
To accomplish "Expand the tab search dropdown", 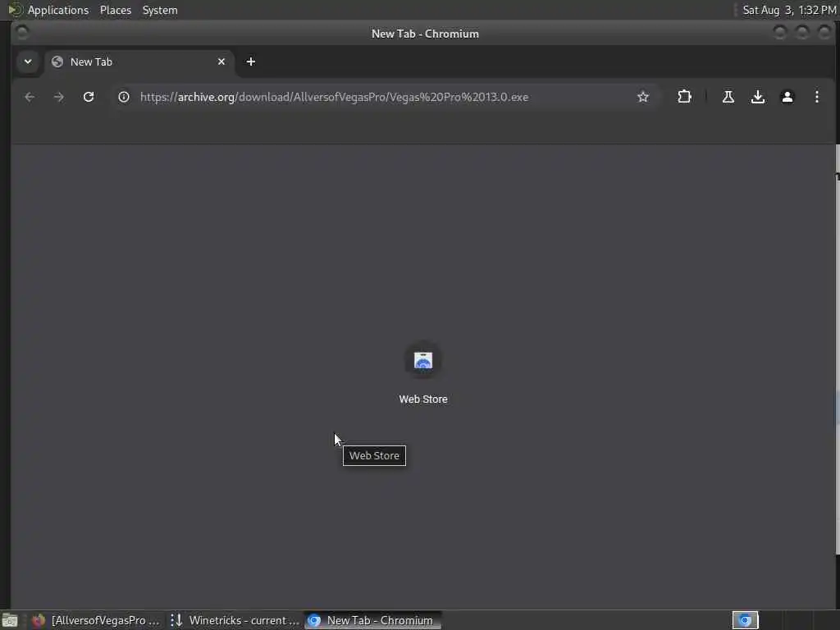I will point(28,62).
